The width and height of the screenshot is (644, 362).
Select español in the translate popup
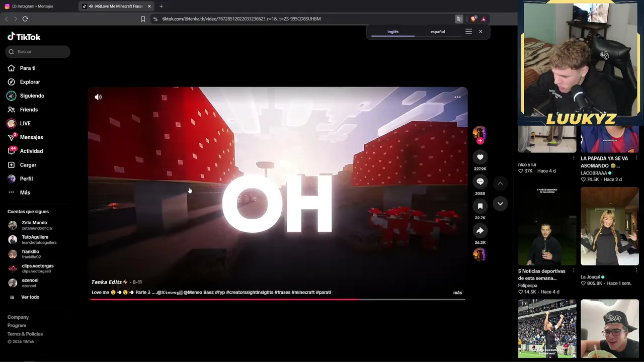pos(438,32)
